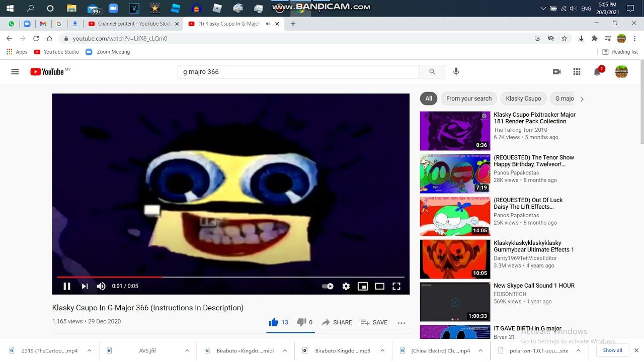Open the Apps bookmarks shortcut
Image resolution: width=644 pixels, height=362 pixels.
point(17,52)
